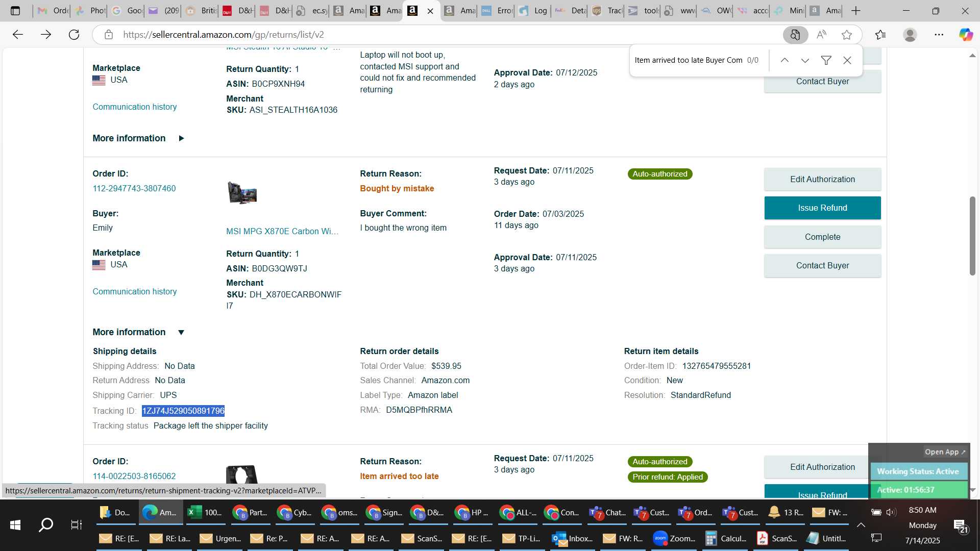Open the Read aloud icon in address bar
This screenshot has width=980, height=551.
pos(821,35)
